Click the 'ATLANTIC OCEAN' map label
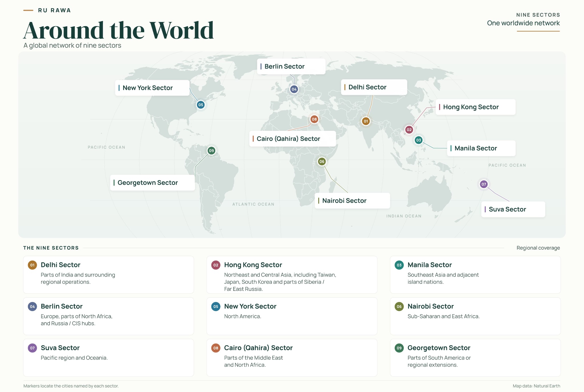584x392 pixels. (x=253, y=204)
